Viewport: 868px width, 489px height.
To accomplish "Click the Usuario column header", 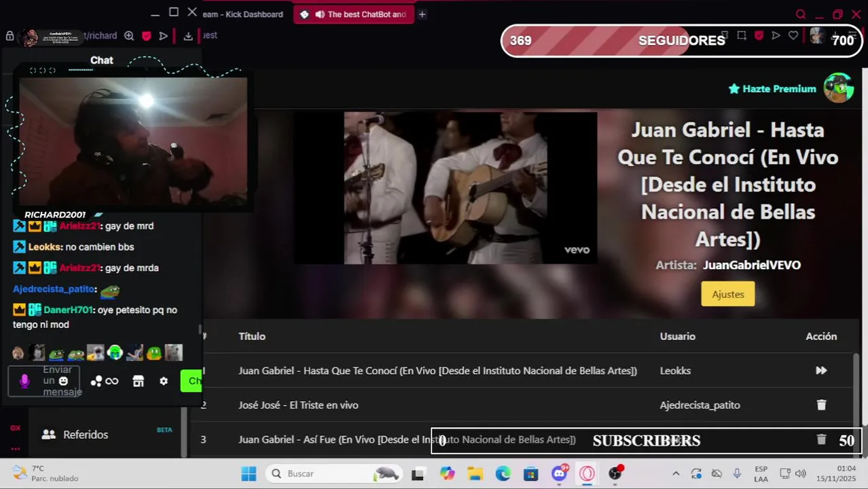I will tap(677, 337).
